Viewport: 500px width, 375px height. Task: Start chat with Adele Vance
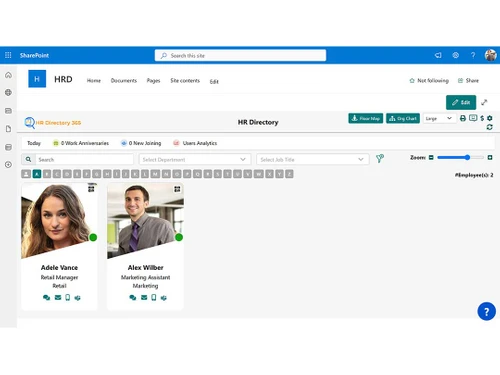click(46, 297)
